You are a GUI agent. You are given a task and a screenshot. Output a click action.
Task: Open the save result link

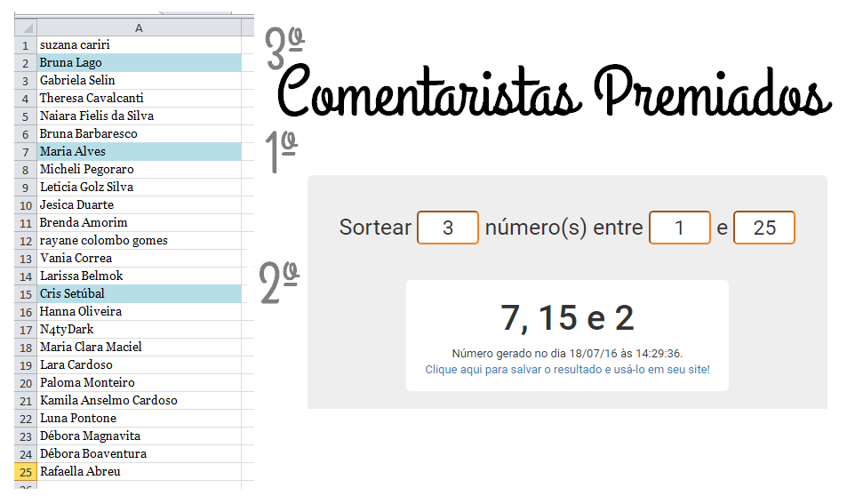[567, 369]
